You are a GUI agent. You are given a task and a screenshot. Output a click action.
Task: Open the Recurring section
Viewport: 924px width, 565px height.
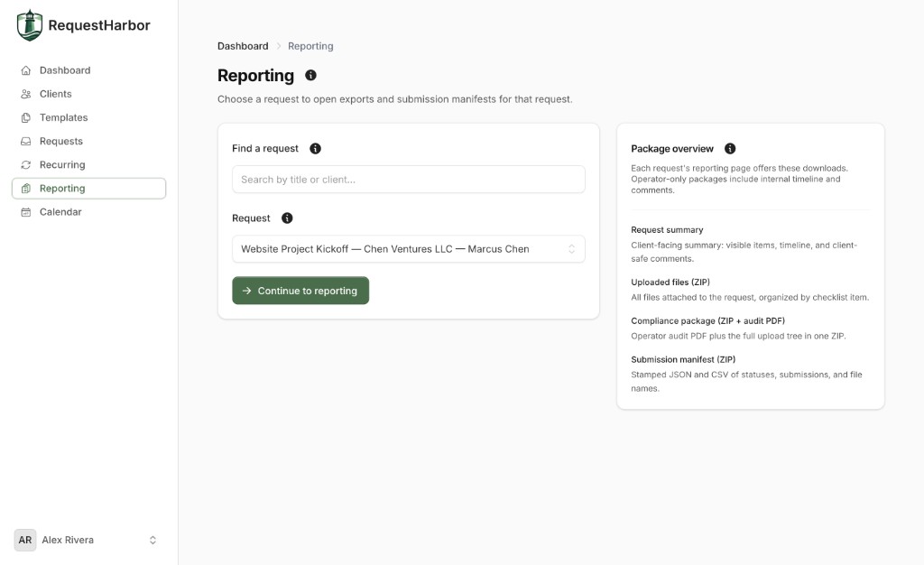pyautogui.click(x=88, y=164)
